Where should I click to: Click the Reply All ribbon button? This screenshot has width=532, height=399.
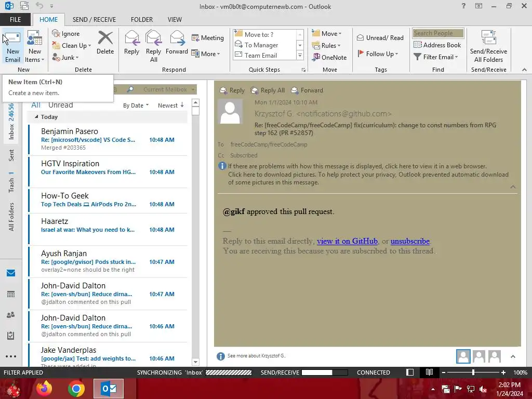pyautogui.click(x=153, y=46)
